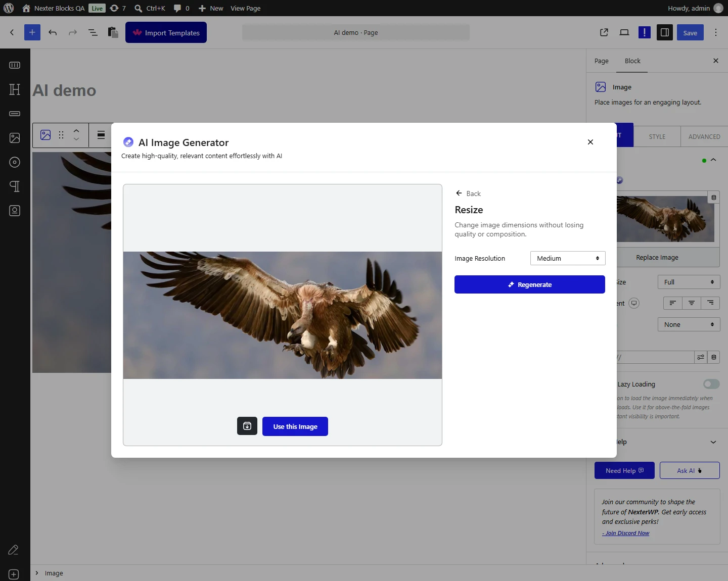Switch to the Block tab
The height and width of the screenshot is (581, 728).
(632, 61)
